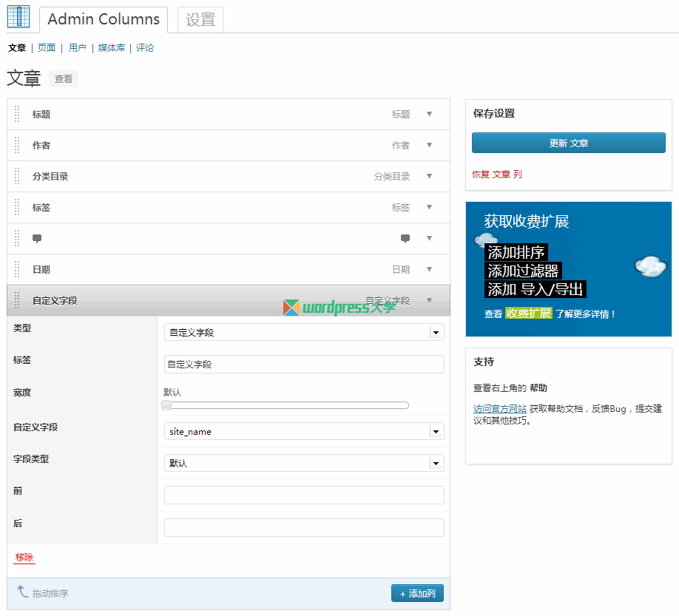Click the + 添加列 button
Screen dimensions: 679x616
pyautogui.click(x=417, y=594)
